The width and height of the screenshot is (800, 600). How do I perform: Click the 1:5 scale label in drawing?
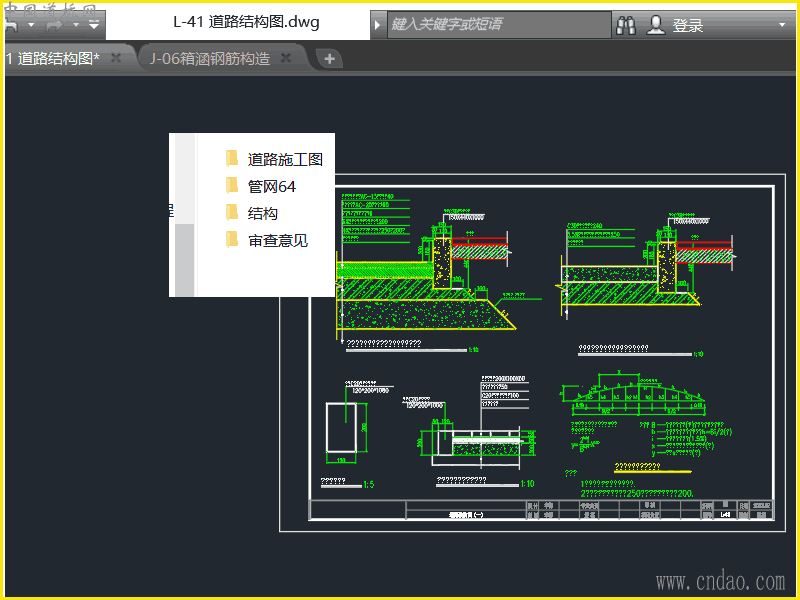(x=368, y=485)
